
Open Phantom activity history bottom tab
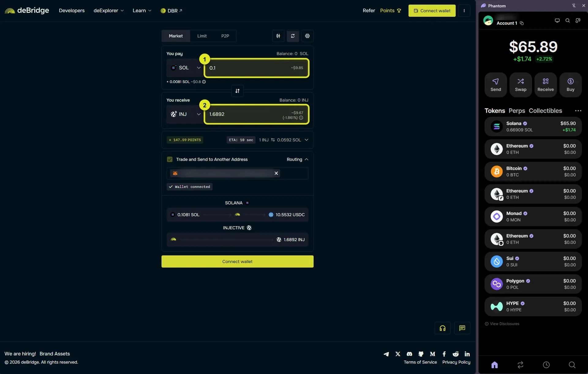click(x=546, y=365)
